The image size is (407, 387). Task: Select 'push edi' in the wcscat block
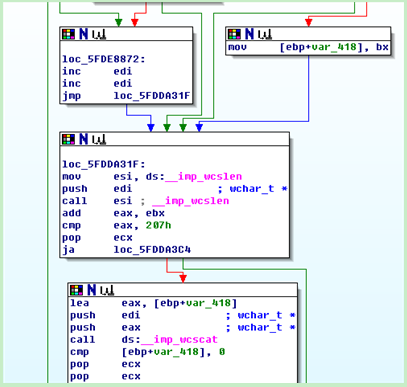coord(183,316)
